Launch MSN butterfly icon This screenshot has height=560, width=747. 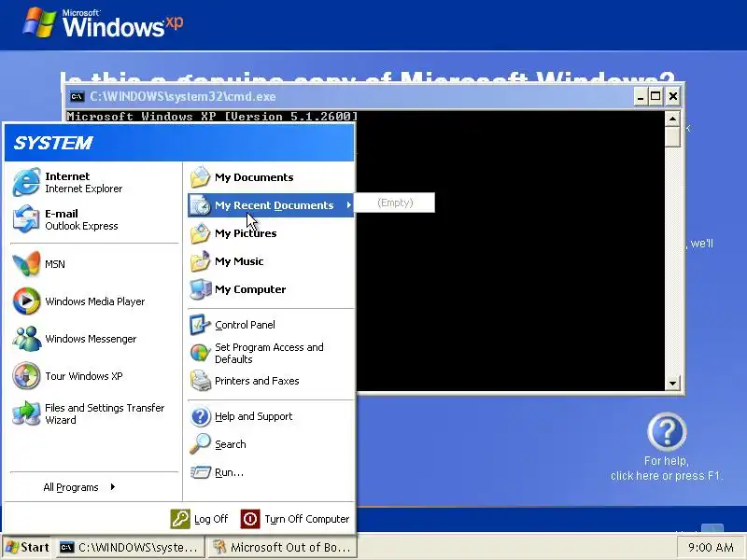tap(26, 264)
